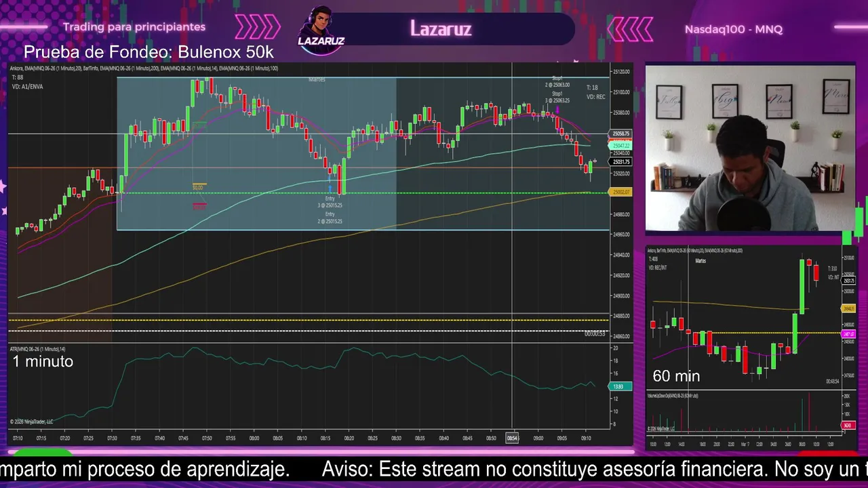Screen dimensions: 868x488
Task: Click the 07:10 time axis label
Action: [x=18, y=439]
